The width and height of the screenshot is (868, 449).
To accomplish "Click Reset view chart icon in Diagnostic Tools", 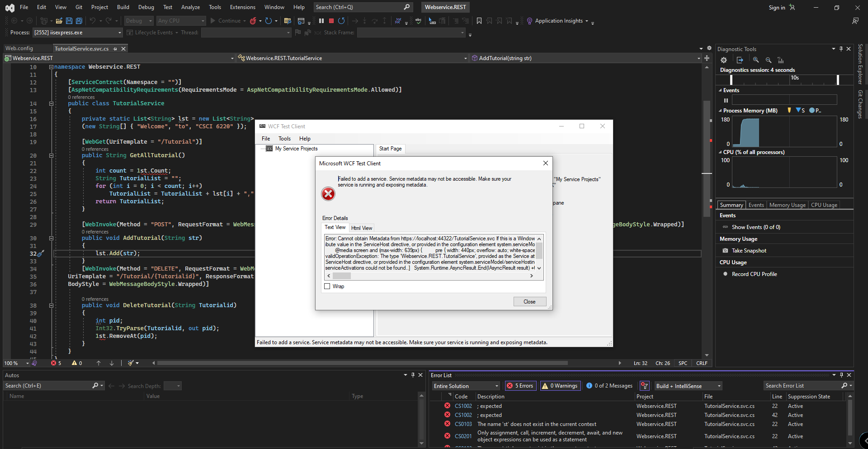I will (781, 60).
